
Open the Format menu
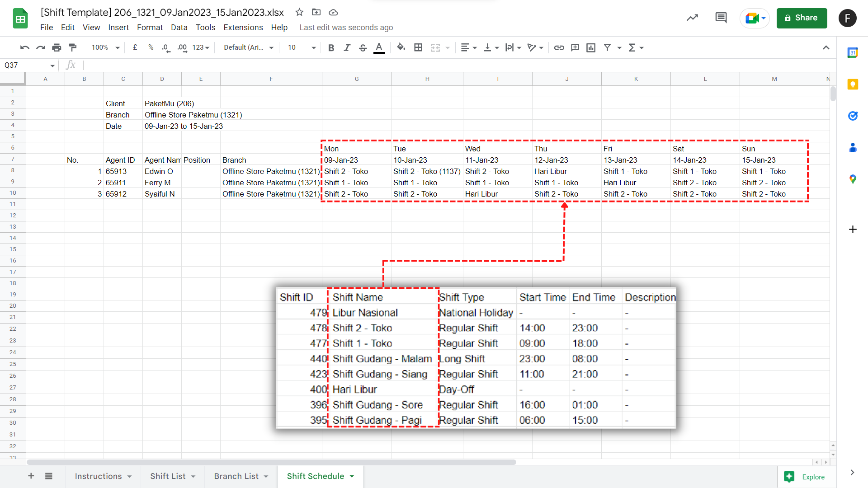point(150,28)
